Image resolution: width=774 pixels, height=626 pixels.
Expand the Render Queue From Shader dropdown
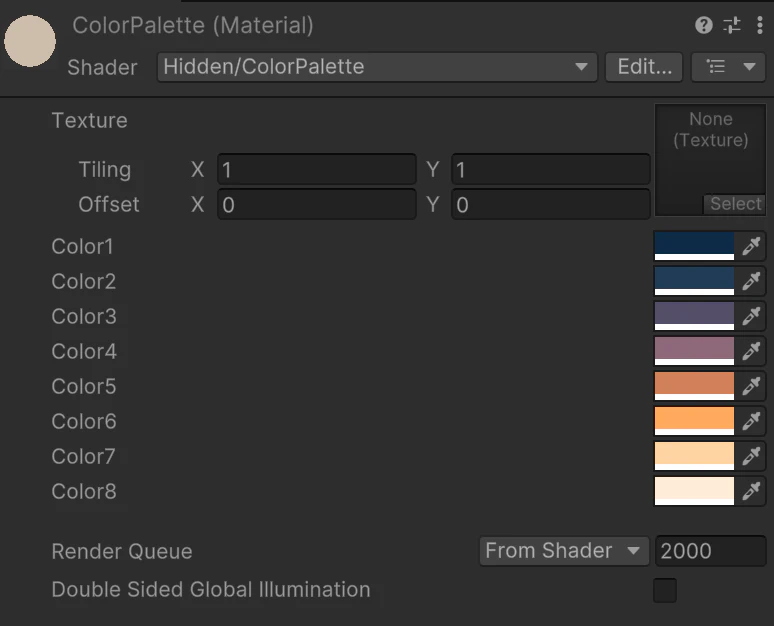pos(562,551)
